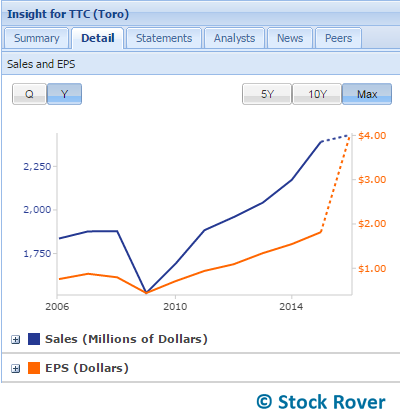Click the 2009 low point on chart
The height and width of the screenshot is (419, 400).
(x=146, y=293)
